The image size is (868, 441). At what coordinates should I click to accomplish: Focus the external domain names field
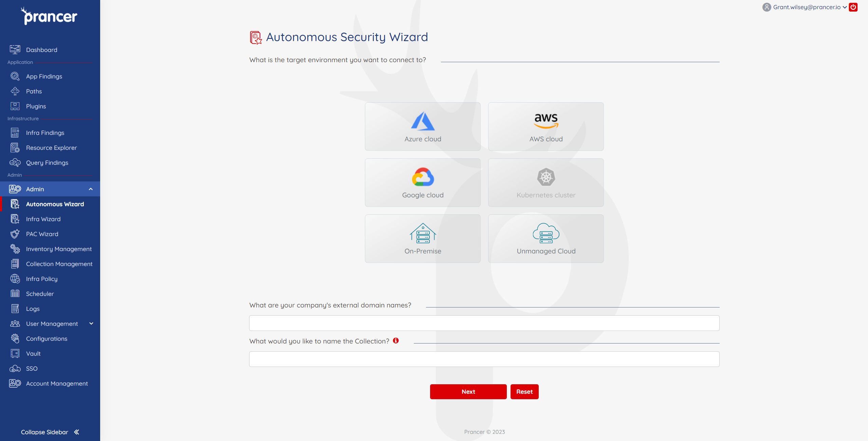pos(484,323)
